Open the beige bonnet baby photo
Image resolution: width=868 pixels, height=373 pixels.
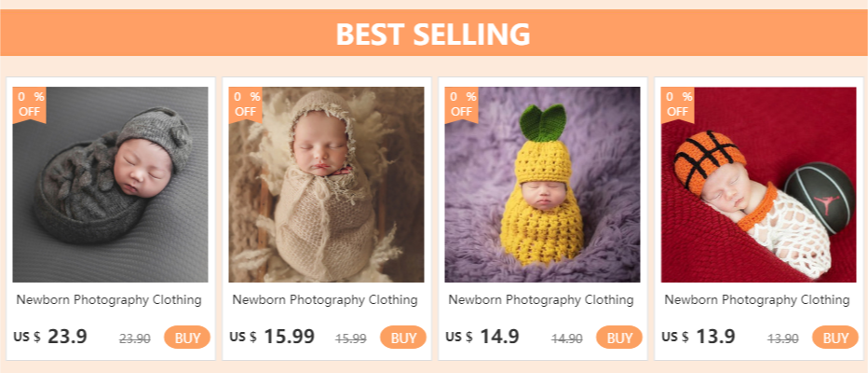coord(326,186)
